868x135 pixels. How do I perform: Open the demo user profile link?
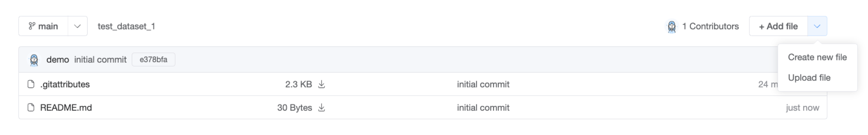click(x=57, y=60)
